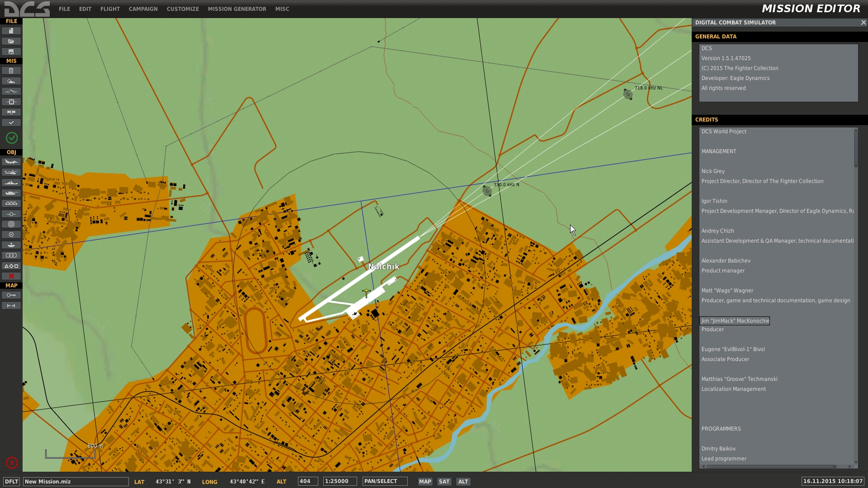This screenshot has width=868, height=488.
Task: Select the distance ruler measuring tool
Action: pos(11,305)
